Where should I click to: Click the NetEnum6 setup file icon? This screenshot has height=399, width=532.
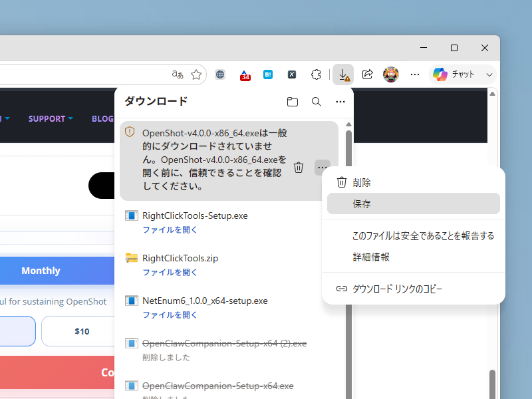pos(131,301)
